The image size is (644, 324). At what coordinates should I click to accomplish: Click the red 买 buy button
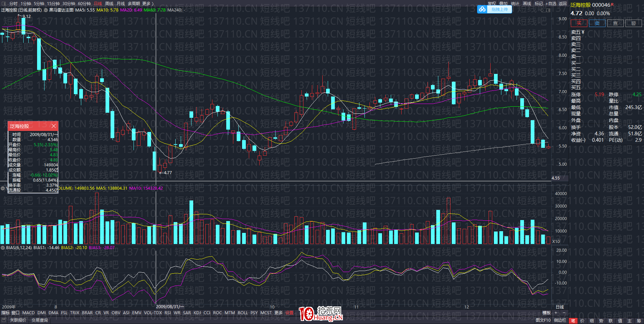[x=579, y=23]
